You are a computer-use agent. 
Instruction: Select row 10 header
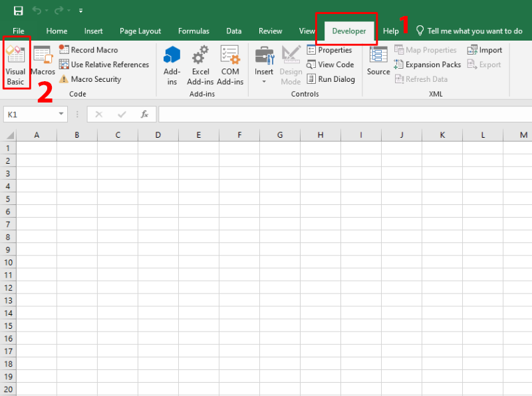point(8,262)
